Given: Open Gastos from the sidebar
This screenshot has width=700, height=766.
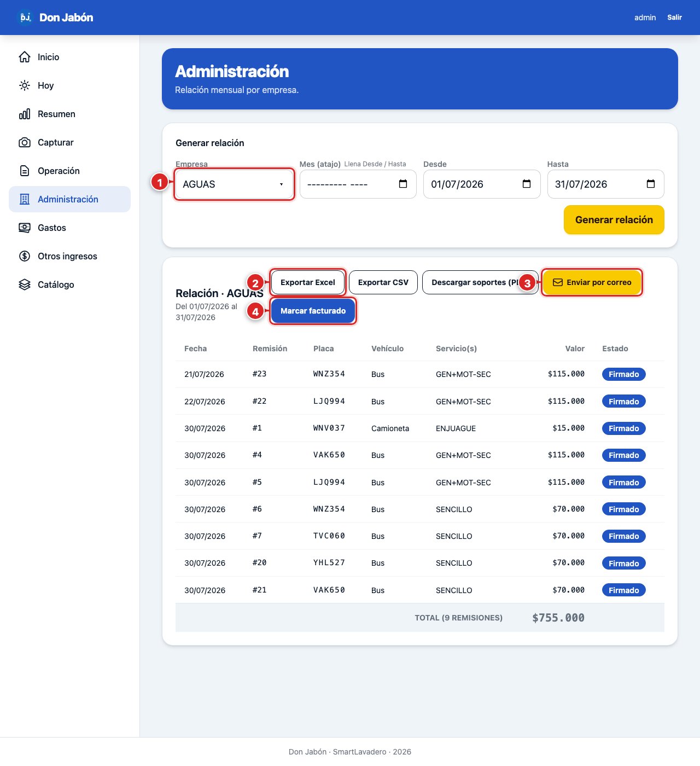Looking at the screenshot, I should [x=69, y=228].
